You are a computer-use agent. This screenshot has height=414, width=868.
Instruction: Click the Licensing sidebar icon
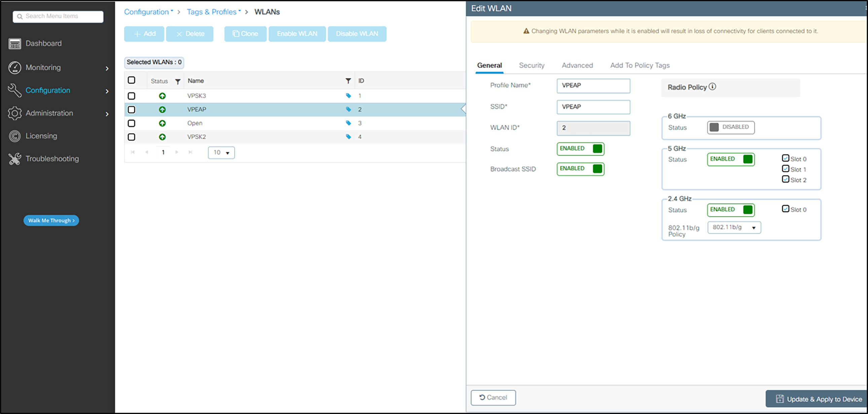pos(14,136)
